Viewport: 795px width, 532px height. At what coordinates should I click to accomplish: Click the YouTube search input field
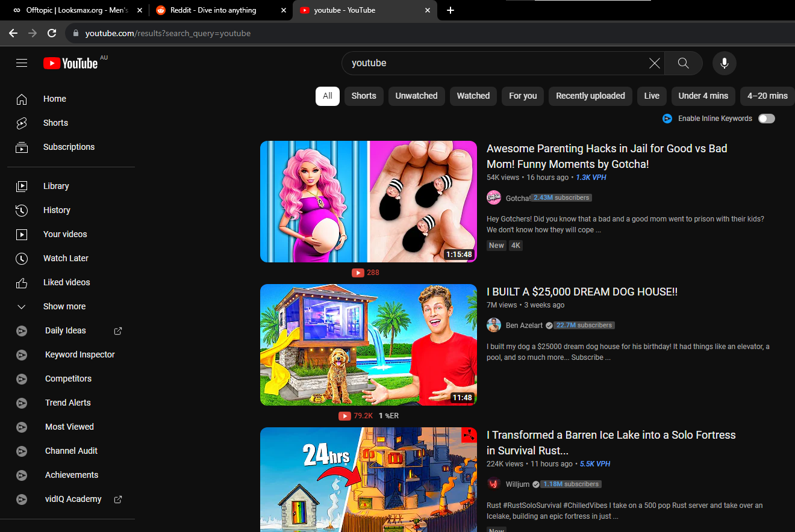[x=497, y=63]
